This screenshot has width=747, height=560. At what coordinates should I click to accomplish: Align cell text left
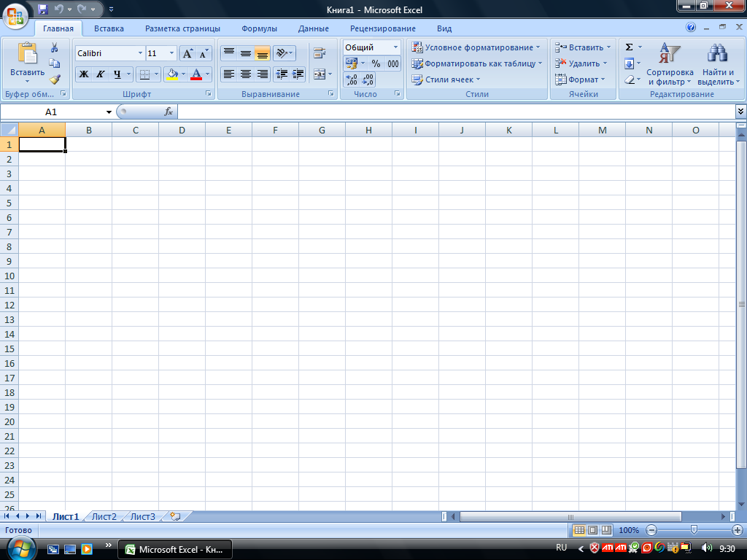(x=229, y=74)
